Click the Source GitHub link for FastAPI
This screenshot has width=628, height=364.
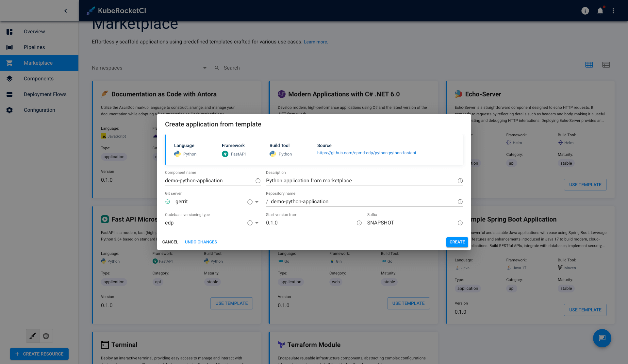[x=366, y=153]
